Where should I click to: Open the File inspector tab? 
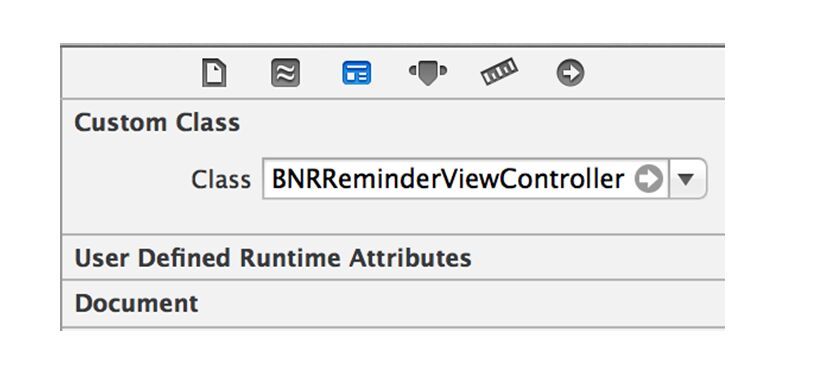pos(214,73)
